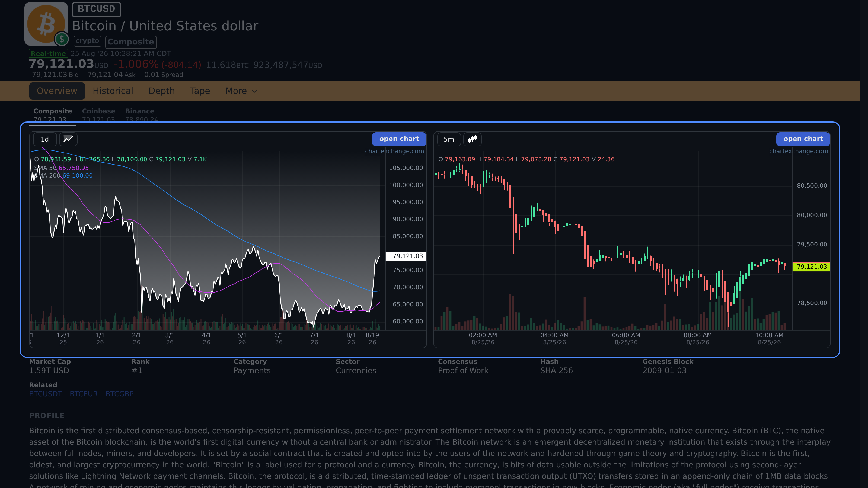Click the Bitcoin logo icon
The height and width of the screenshot is (488, 868).
pyautogui.click(x=46, y=24)
